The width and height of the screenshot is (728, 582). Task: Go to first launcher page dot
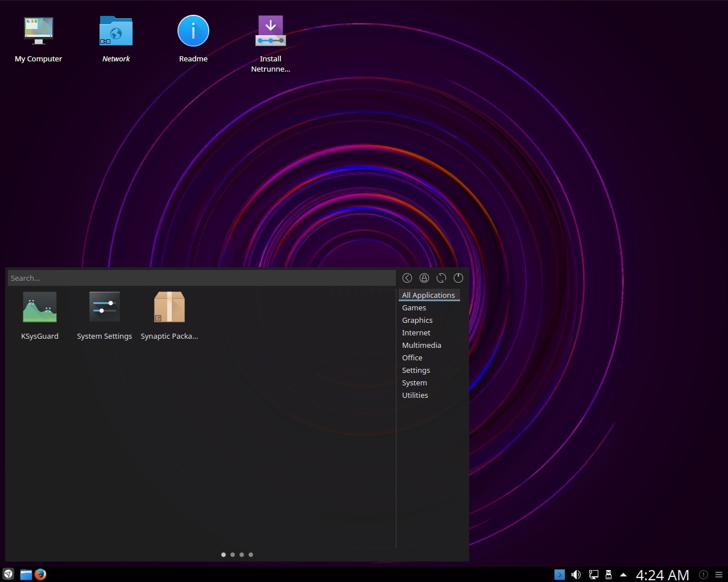[224, 555]
